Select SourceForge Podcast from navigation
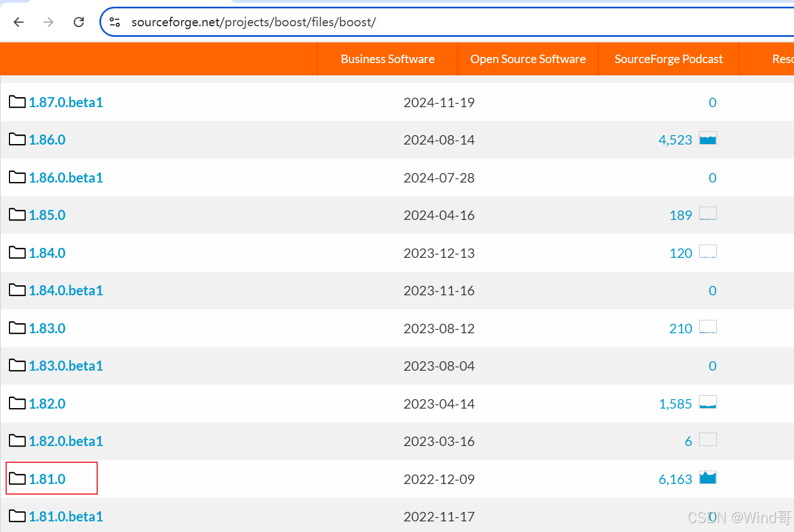The image size is (794, 532). click(x=668, y=59)
